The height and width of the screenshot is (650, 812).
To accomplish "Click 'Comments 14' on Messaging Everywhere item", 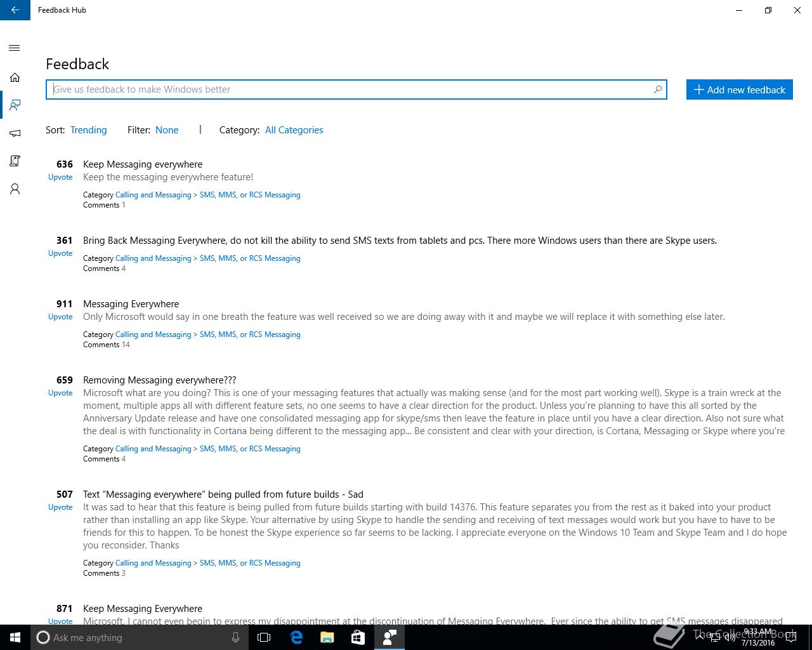I will coord(106,345).
